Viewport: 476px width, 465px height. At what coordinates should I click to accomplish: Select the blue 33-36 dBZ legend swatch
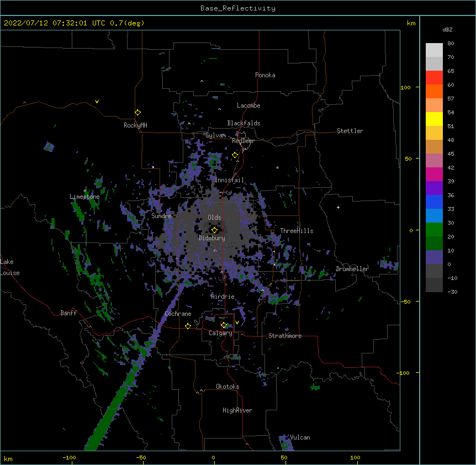(434, 202)
